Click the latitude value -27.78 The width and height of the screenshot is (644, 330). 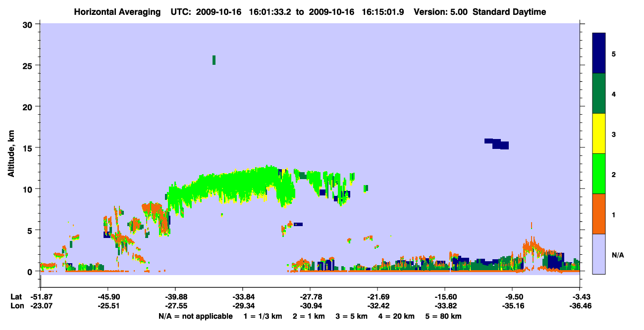310,296
